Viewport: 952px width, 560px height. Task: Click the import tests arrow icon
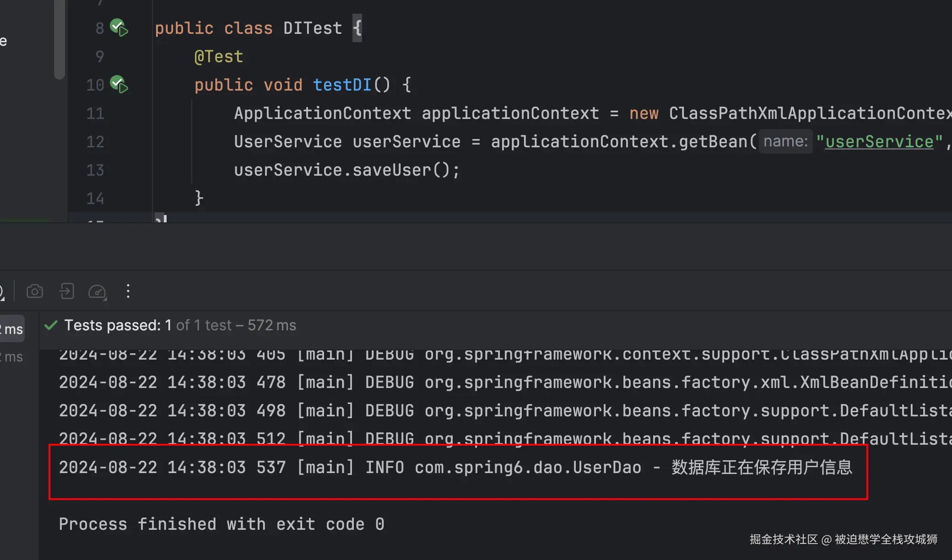(67, 291)
